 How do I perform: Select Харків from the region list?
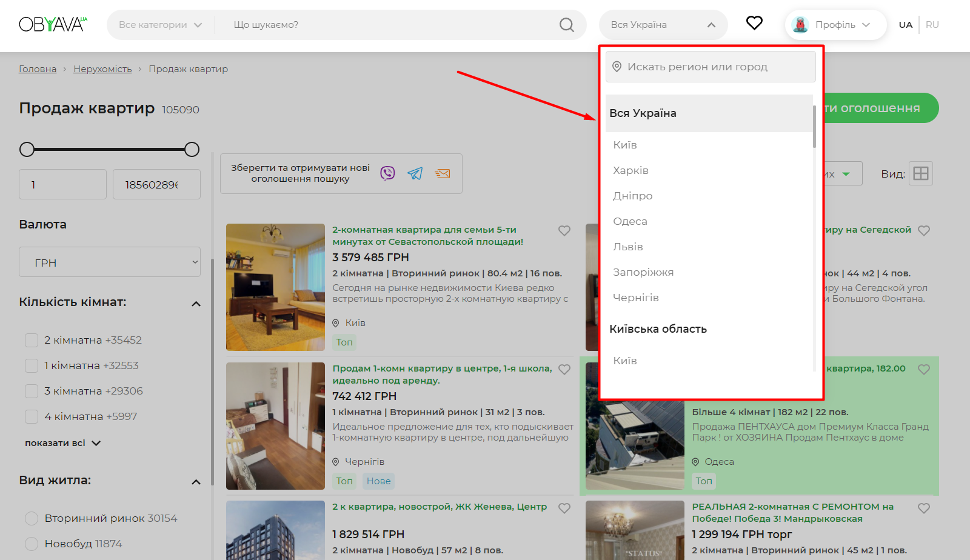630,170
